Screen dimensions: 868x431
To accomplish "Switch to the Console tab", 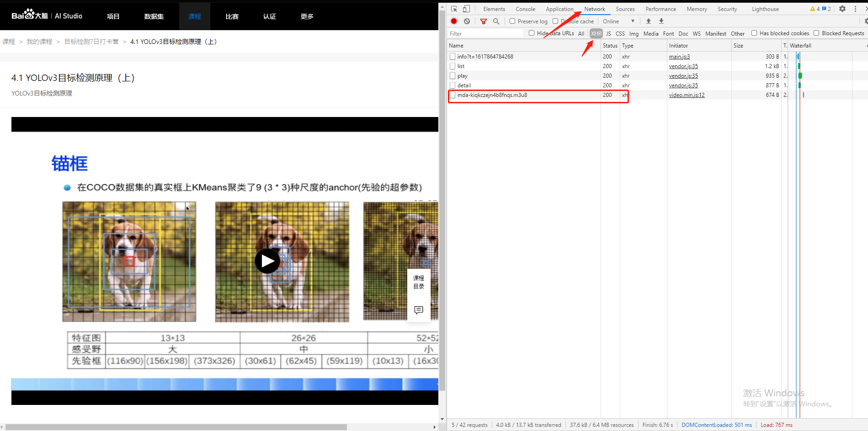I will coord(525,9).
